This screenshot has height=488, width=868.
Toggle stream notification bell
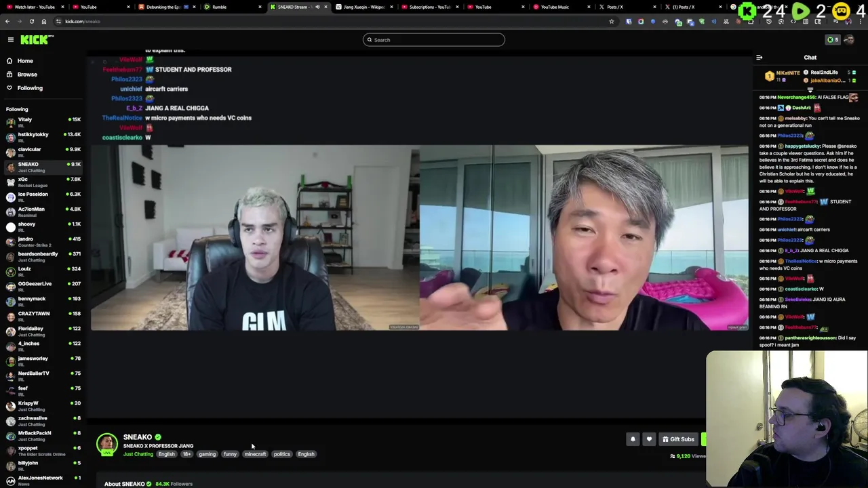(633, 439)
